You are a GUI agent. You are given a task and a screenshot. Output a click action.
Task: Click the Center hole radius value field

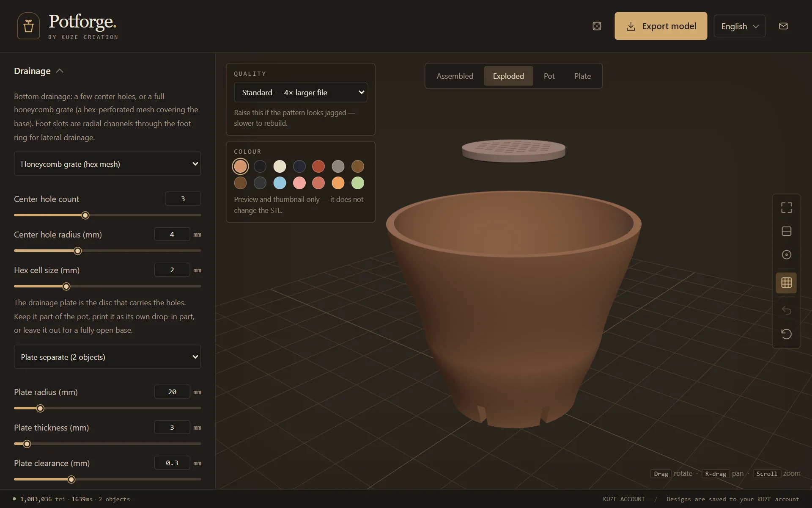click(x=172, y=234)
